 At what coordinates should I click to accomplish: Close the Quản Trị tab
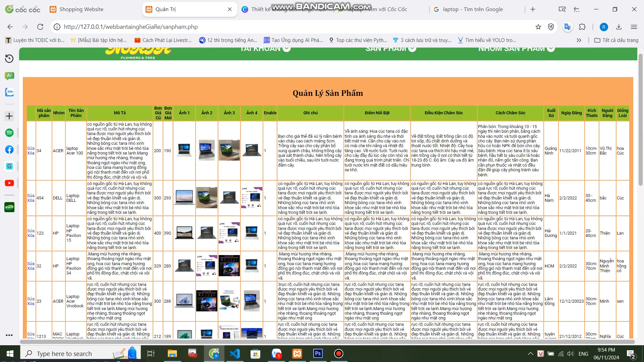pyautogui.click(x=230, y=9)
